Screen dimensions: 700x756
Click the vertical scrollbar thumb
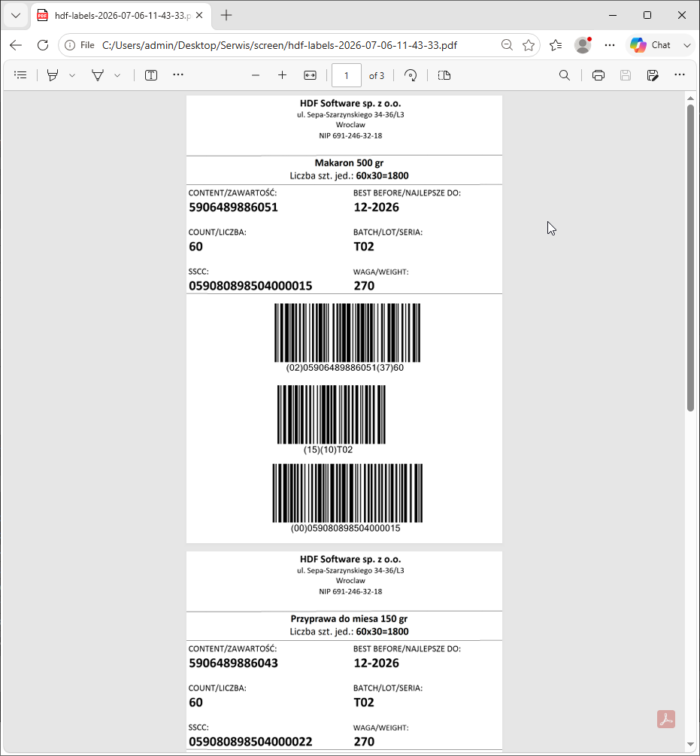[x=690, y=258]
